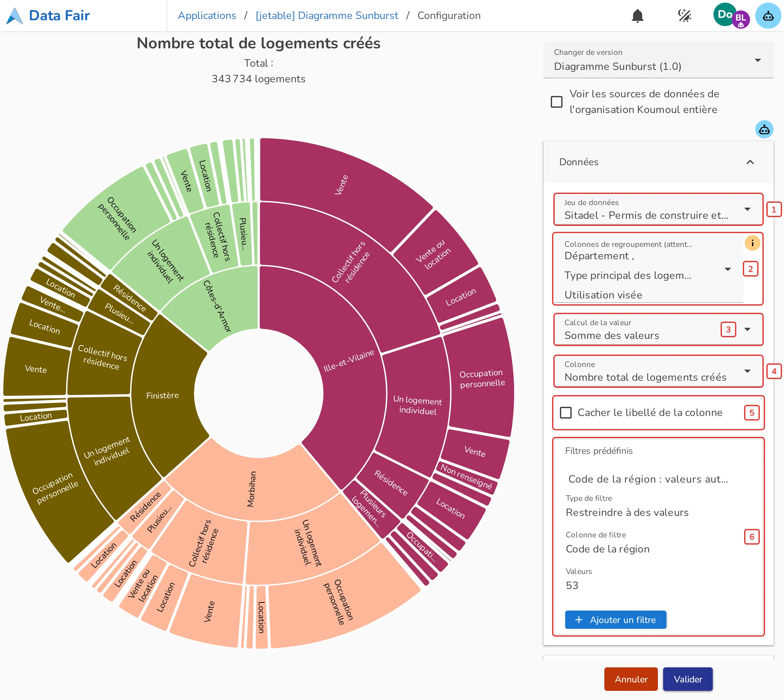
Task: Open the notifications bell
Action: [x=637, y=16]
